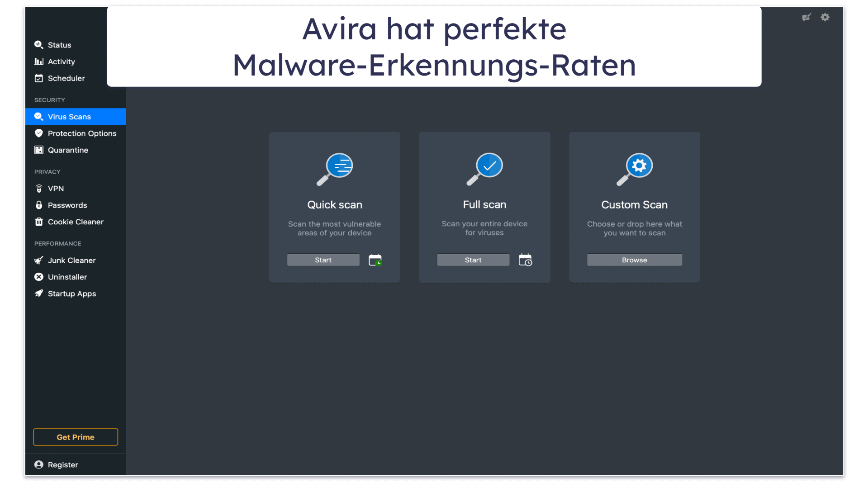Viewport: 868px width, 488px height.
Task: Browse files for Custom Scan
Action: (635, 260)
